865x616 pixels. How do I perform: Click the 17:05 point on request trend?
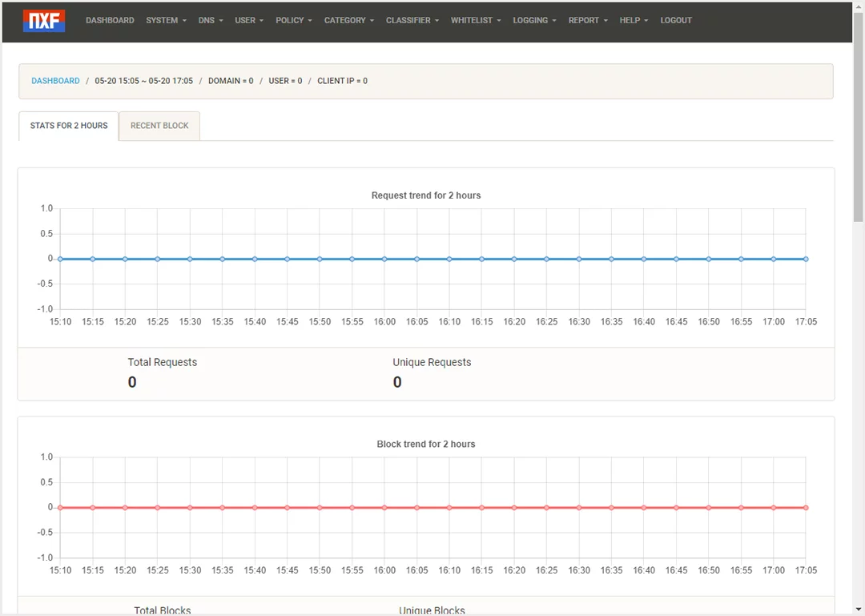(806, 259)
